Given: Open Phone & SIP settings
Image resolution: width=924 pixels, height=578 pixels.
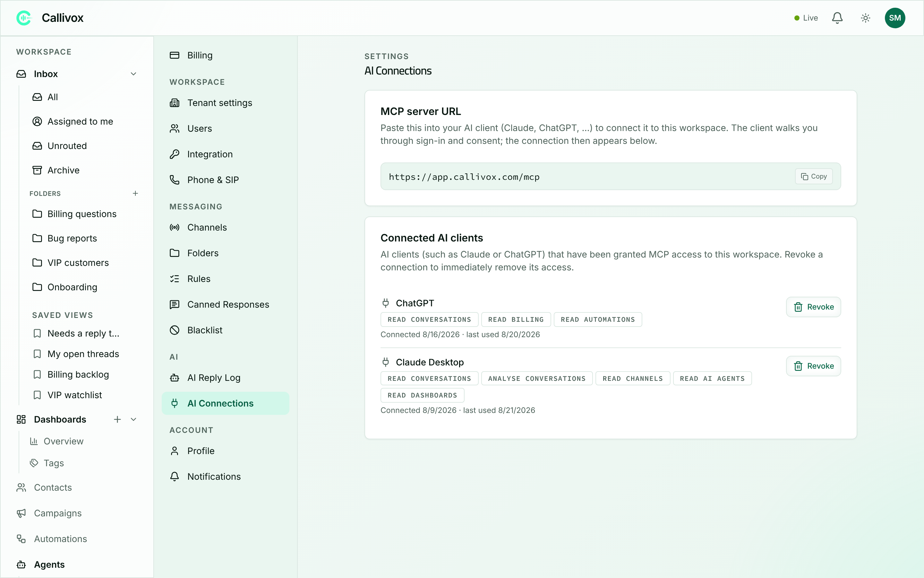Looking at the screenshot, I should pos(225,180).
